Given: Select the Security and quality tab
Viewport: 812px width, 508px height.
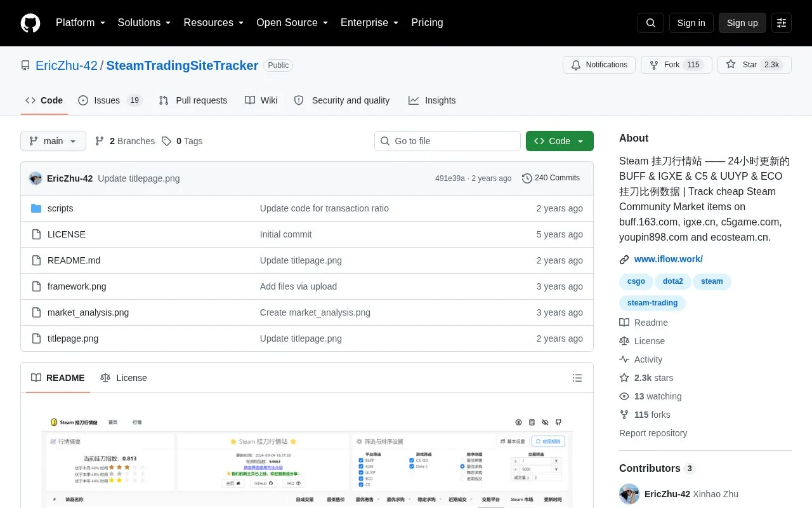Looking at the screenshot, I should click(342, 100).
